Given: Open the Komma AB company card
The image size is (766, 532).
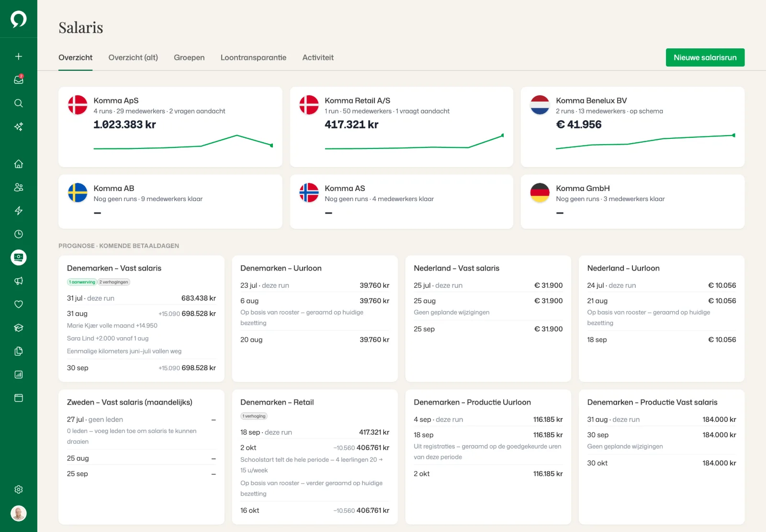Looking at the screenshot, I should [x=170, y=202].
